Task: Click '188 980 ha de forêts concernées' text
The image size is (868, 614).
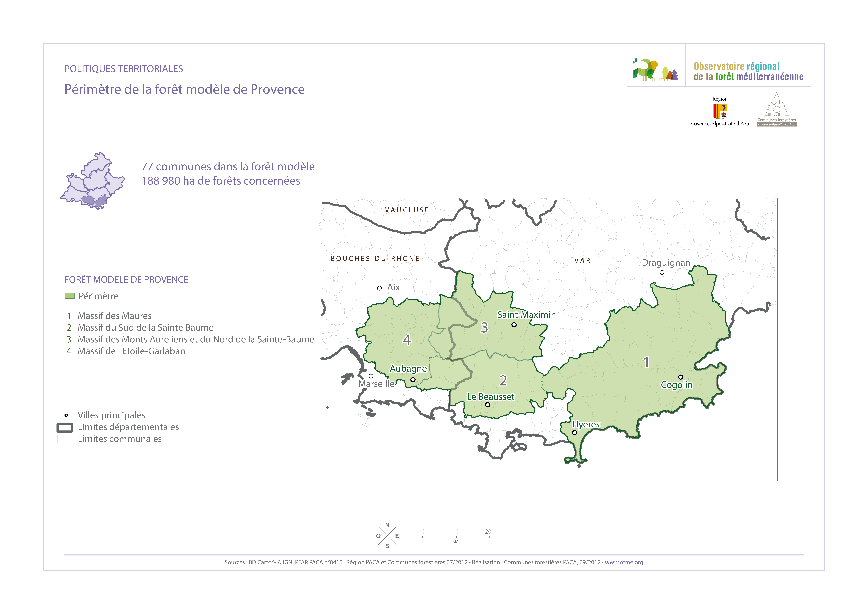Action: pos(221,181)
